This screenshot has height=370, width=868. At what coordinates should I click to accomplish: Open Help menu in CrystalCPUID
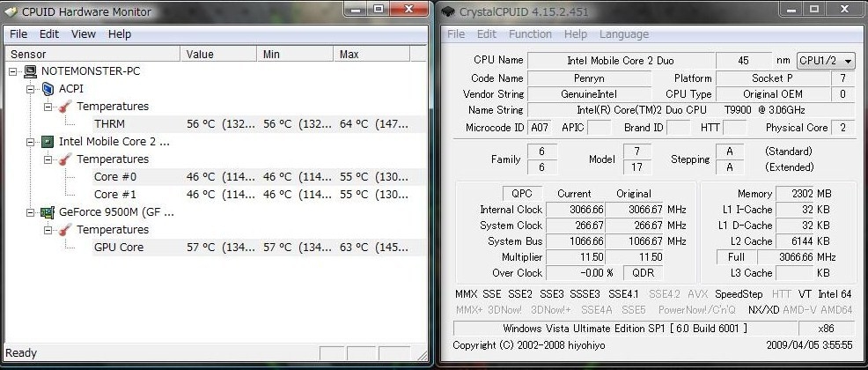pyautogui.click(x=575, y=33)
